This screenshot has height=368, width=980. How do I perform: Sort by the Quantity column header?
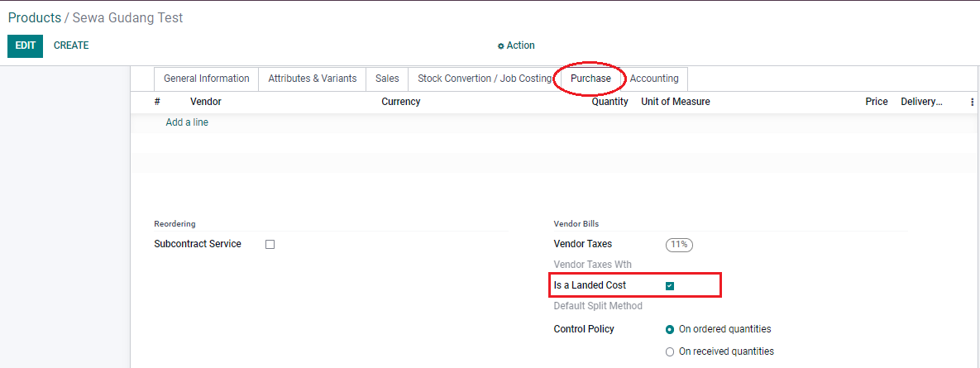coord(610,102)
